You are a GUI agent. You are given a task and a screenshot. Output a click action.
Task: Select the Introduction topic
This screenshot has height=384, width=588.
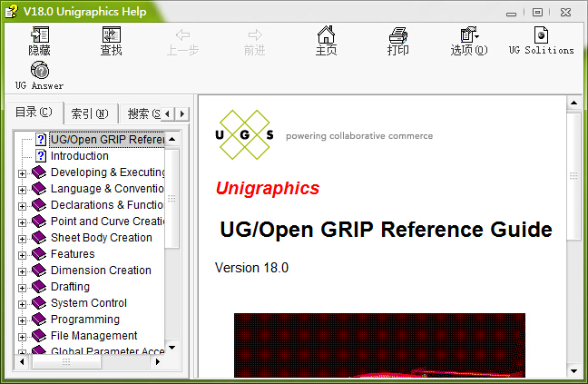[80, 155]
